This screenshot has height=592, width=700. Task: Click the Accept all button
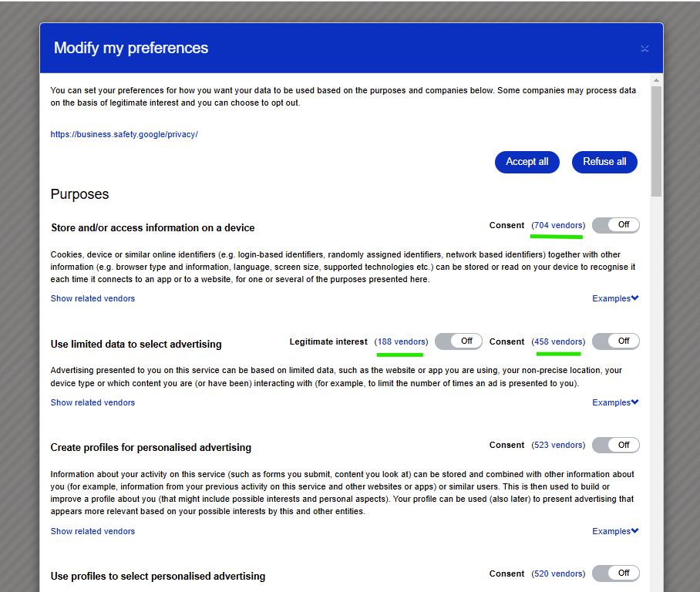coord(527,162)
